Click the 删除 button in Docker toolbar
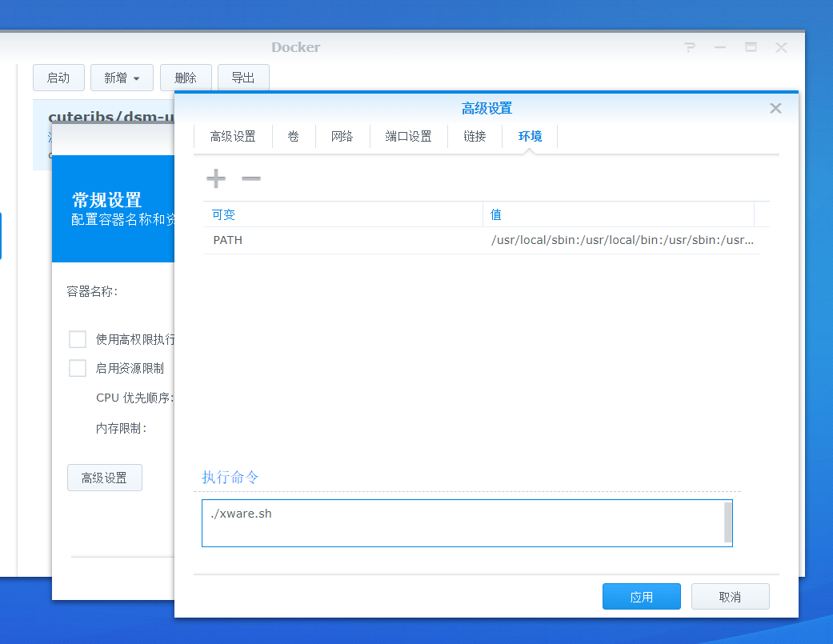The width and height of the screenshot is (833, 644). 186,78
